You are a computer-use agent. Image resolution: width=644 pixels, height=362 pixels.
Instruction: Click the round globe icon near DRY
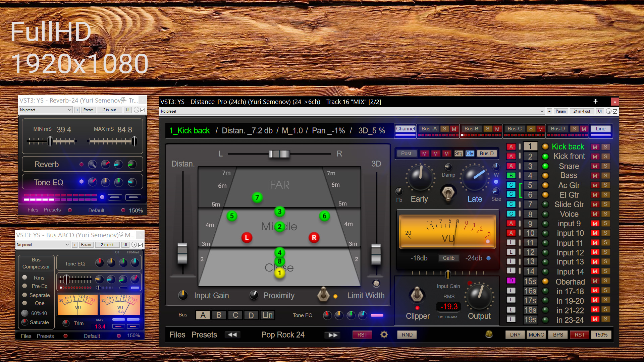tap(489, 334)
